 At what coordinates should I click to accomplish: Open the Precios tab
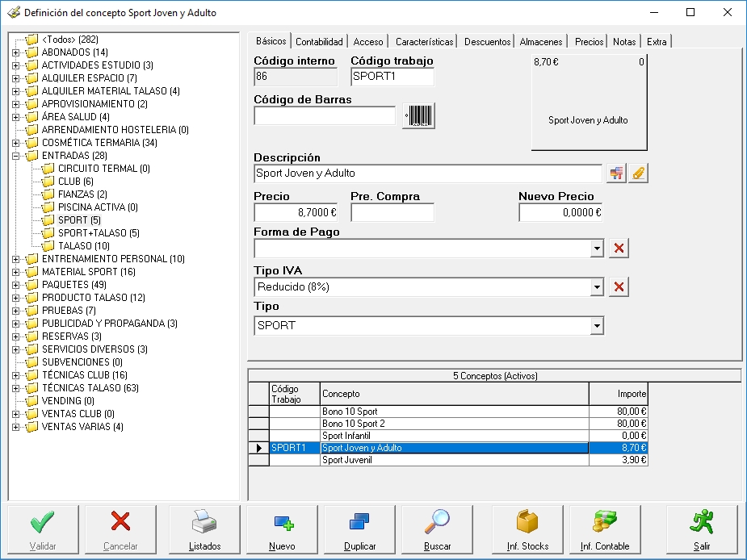tap(589, 42)
